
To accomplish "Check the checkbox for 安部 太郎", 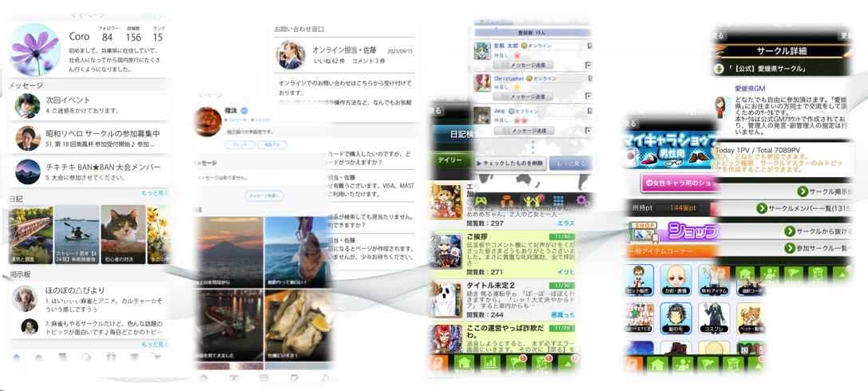I will 589,65.
